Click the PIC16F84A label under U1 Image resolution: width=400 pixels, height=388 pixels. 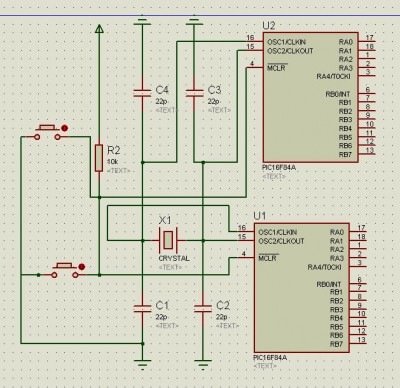click(270, 358)
